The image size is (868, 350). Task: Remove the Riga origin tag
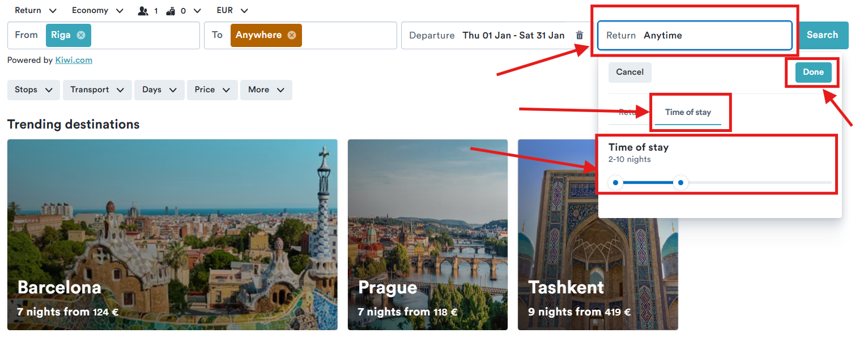(81, 35)
